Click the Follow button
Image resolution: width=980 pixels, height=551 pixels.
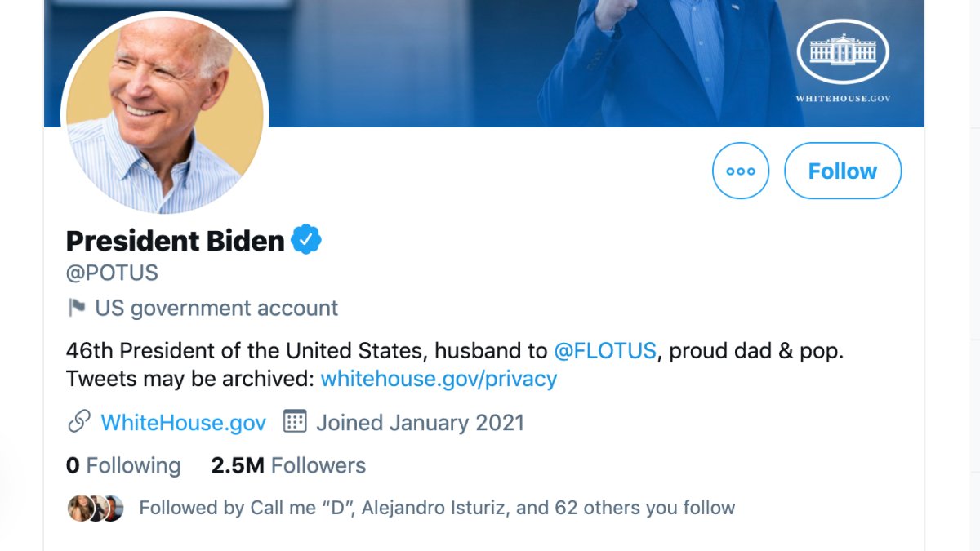[x=843, y=171]
